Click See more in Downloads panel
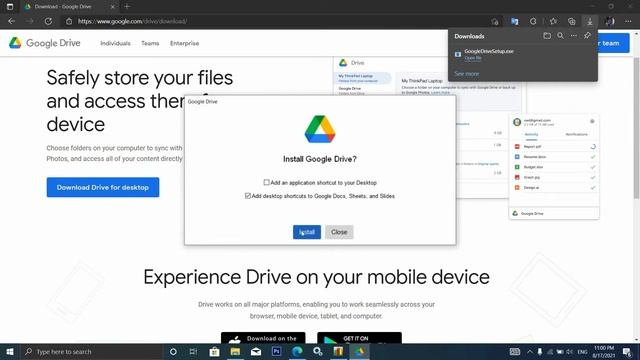640x360 pixels. (467, 74)
